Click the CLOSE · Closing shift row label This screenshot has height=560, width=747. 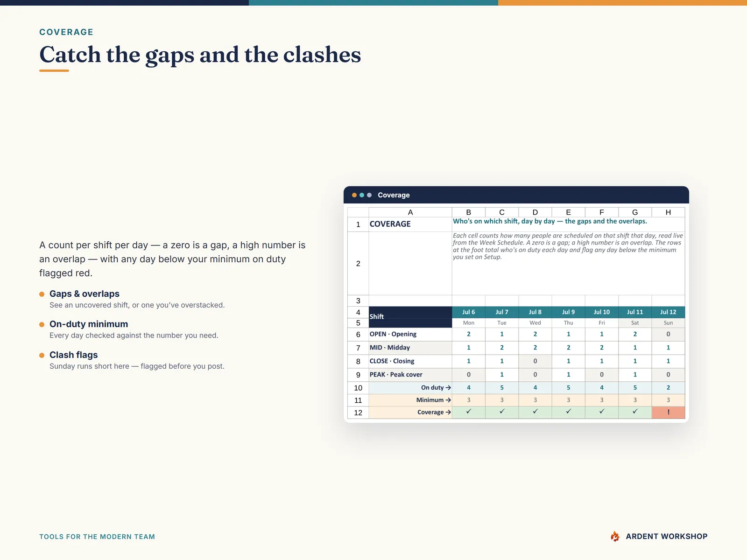[410, 361]
